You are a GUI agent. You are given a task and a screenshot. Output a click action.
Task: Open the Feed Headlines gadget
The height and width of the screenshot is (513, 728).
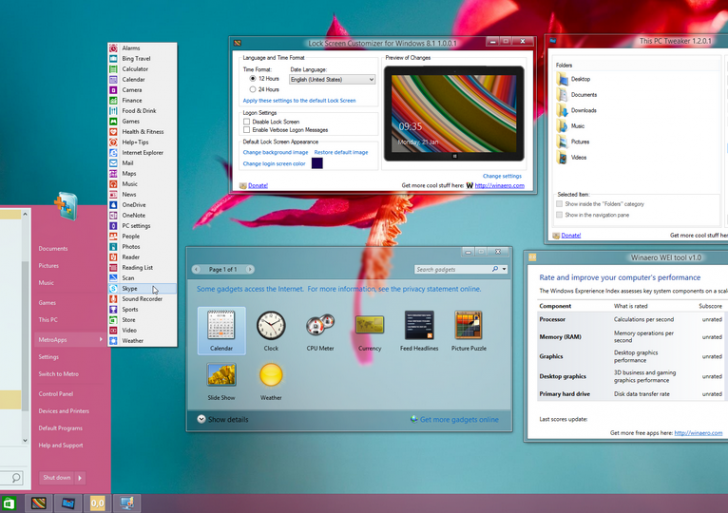tap(419, 326)
